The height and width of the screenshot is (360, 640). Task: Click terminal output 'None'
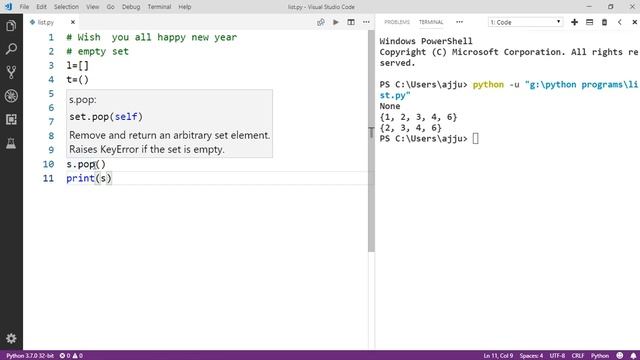390,106
